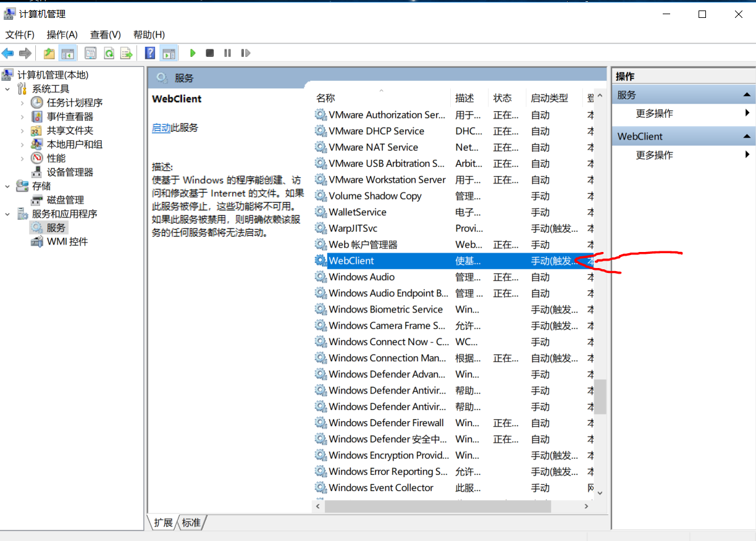Select Windows Audio gear icon
This screenshot has height=541, width=756.
[x=321, y=277]
